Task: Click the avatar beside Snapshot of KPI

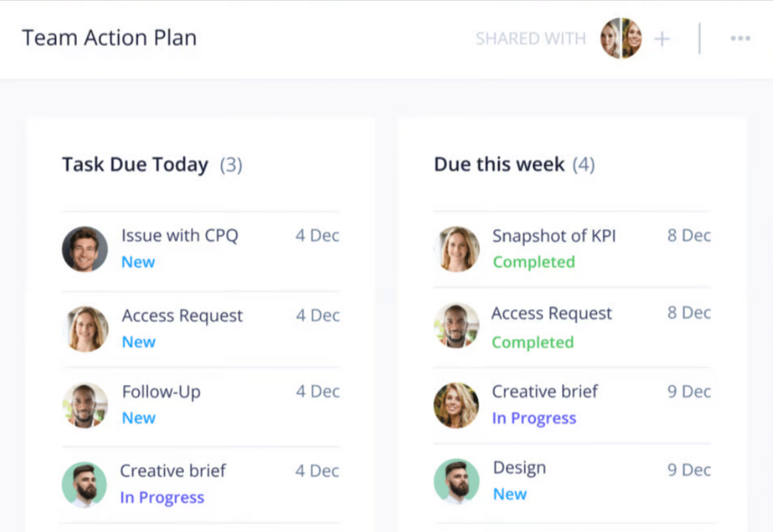Action: point(456,249)
